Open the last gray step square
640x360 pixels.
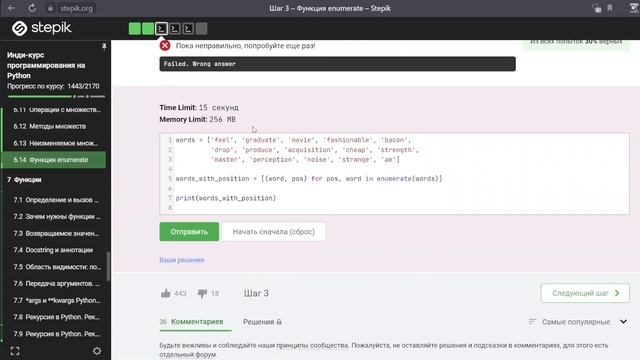point(201,29)
